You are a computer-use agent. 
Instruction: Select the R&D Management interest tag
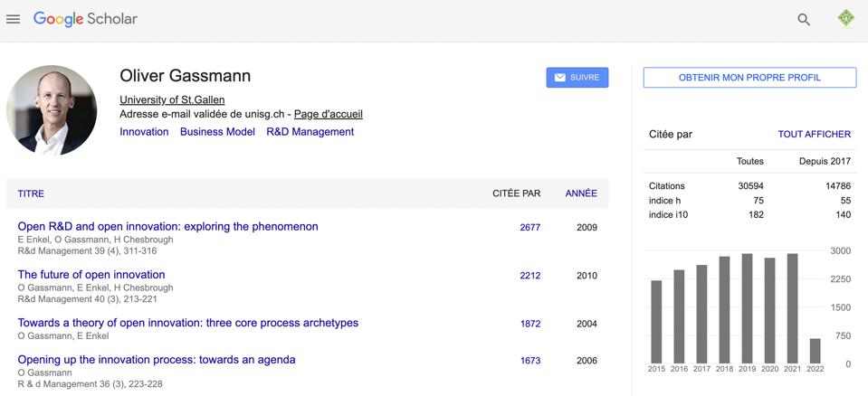point(310,132)
